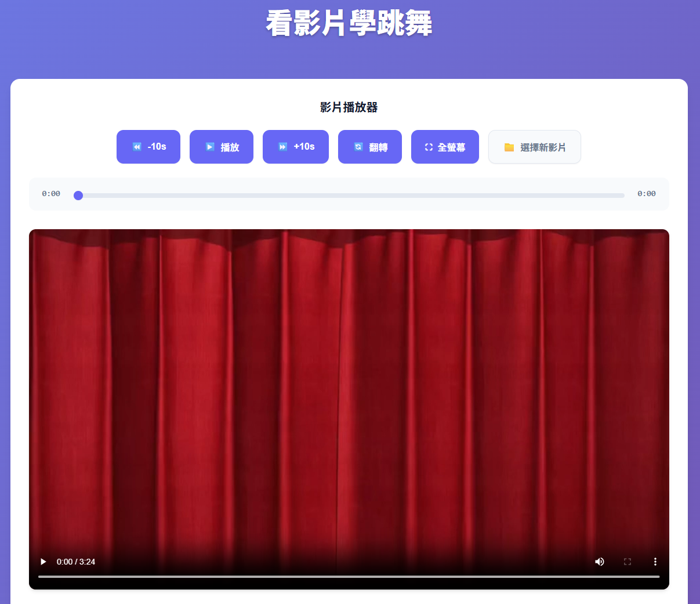Rewind the video with the -10s button
The image size is (700, 604).
click(148, 147)
